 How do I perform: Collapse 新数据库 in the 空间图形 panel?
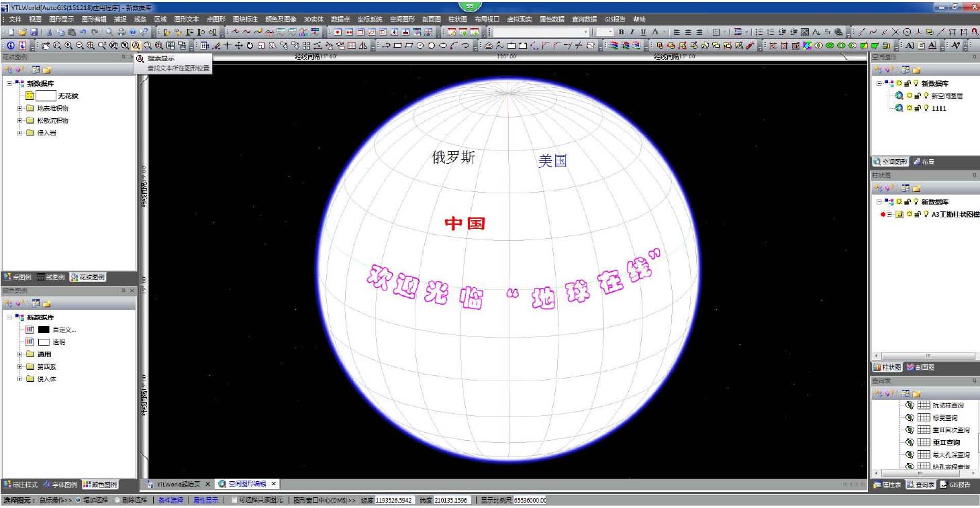pyautogui.click(x=879, y=84)
